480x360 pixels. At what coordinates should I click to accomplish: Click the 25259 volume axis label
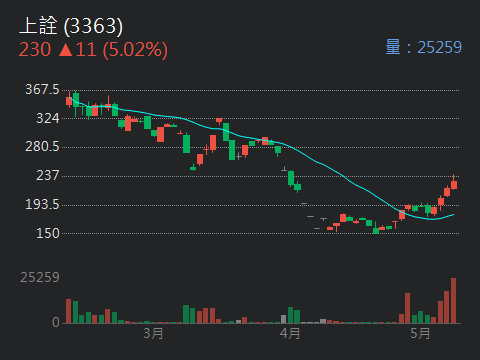click(x=40, y=277)
